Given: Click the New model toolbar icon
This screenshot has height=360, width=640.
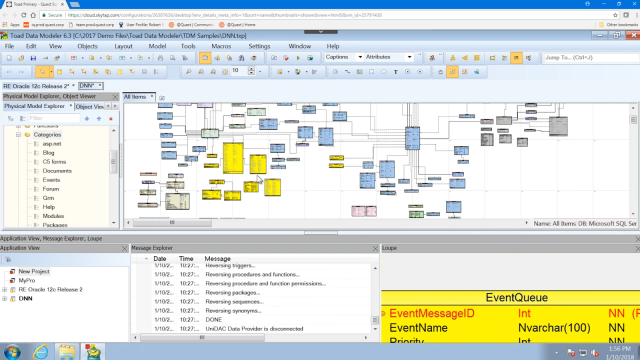Looking at the screenshot, I should click(x=9, y=58).
